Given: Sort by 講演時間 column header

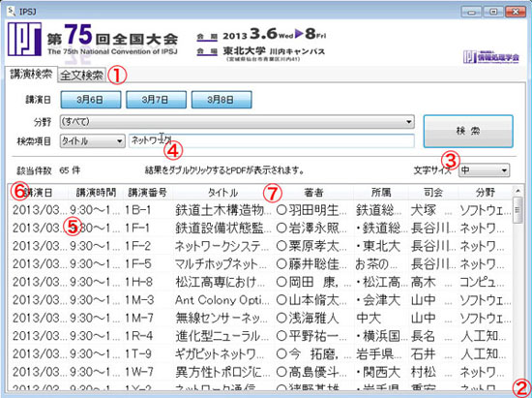Looking at the screenshot, I should [96, 193].
